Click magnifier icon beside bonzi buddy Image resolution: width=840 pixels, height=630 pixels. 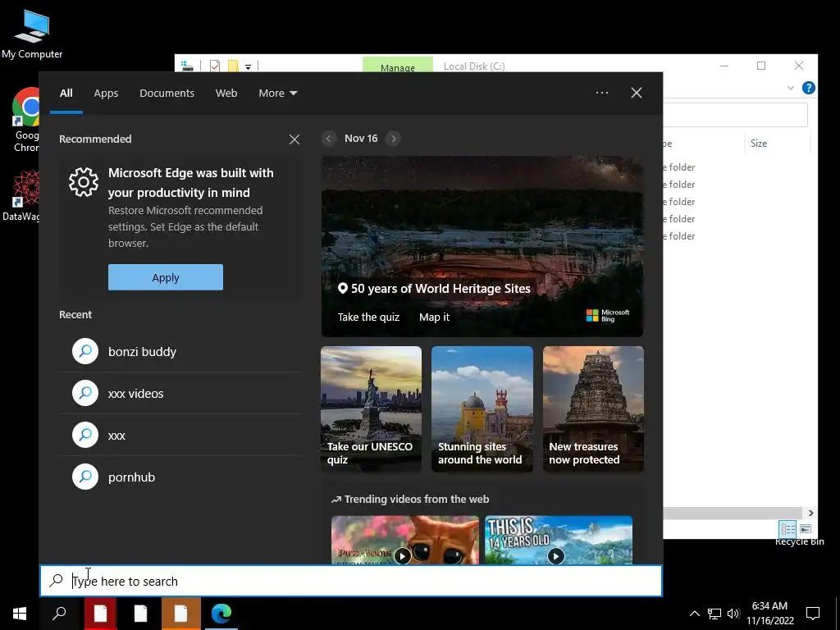(85, 351)
